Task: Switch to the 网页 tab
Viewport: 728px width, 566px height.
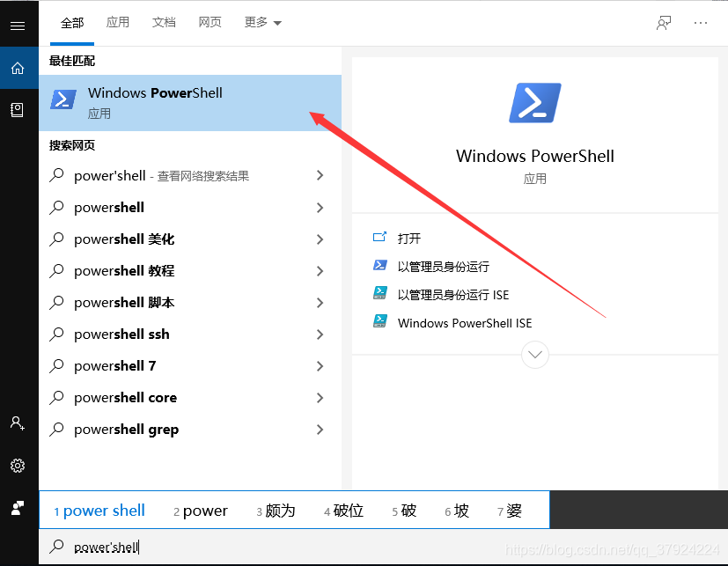Action: (x=210, y=22)
